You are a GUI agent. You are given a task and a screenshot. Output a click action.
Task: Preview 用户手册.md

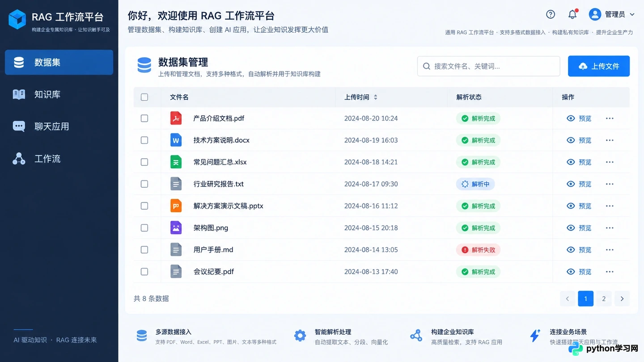pos(579,250)
